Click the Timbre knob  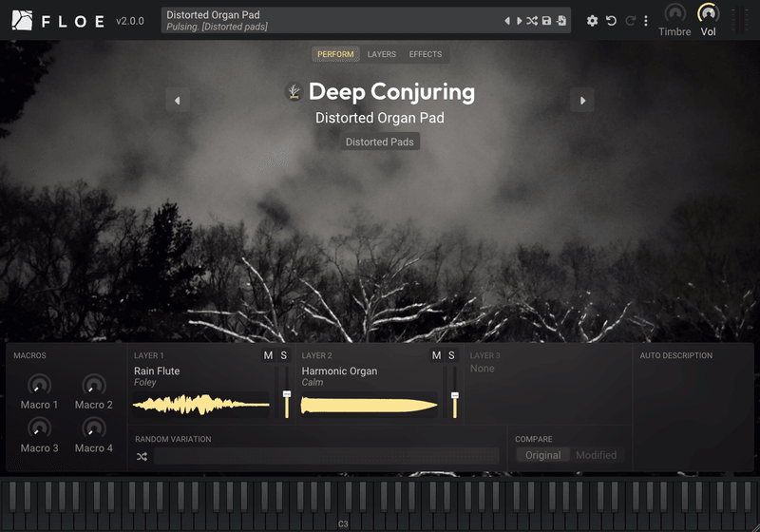coord(674,13)
